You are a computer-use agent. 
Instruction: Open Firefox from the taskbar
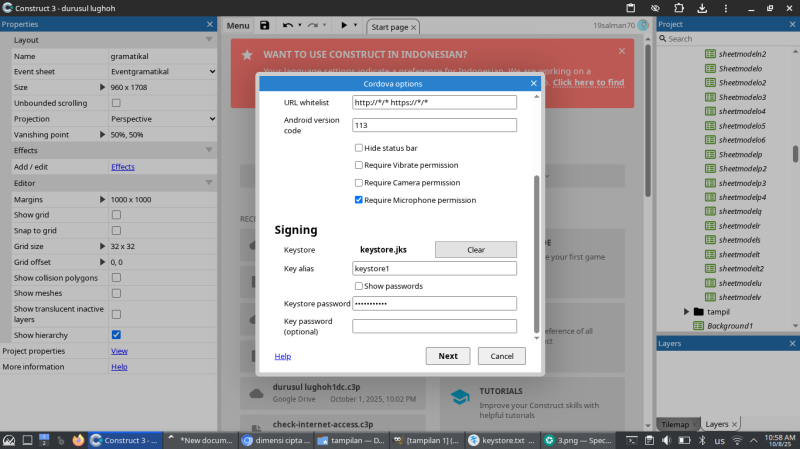click(x=78, y=439)
